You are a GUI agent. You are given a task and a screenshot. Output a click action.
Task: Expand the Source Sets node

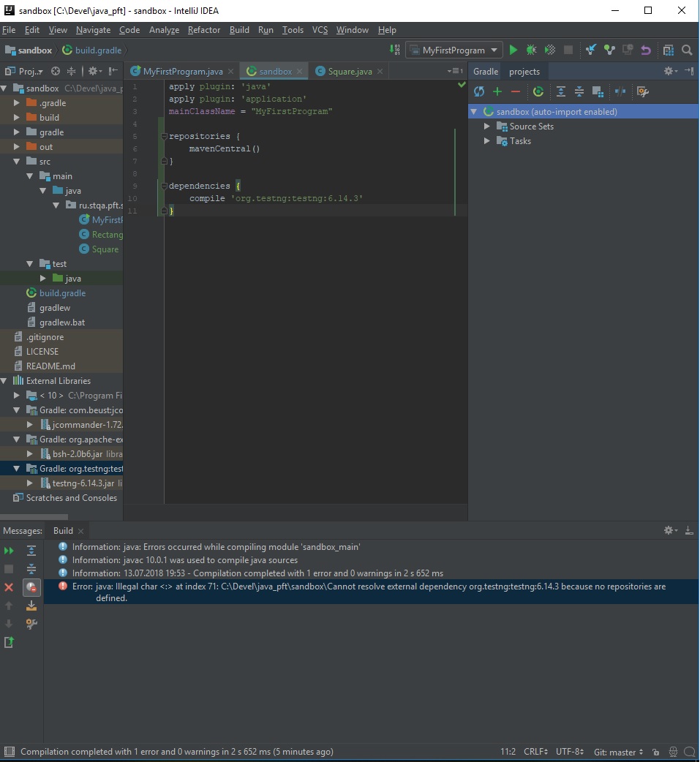(x=486, y=127)
